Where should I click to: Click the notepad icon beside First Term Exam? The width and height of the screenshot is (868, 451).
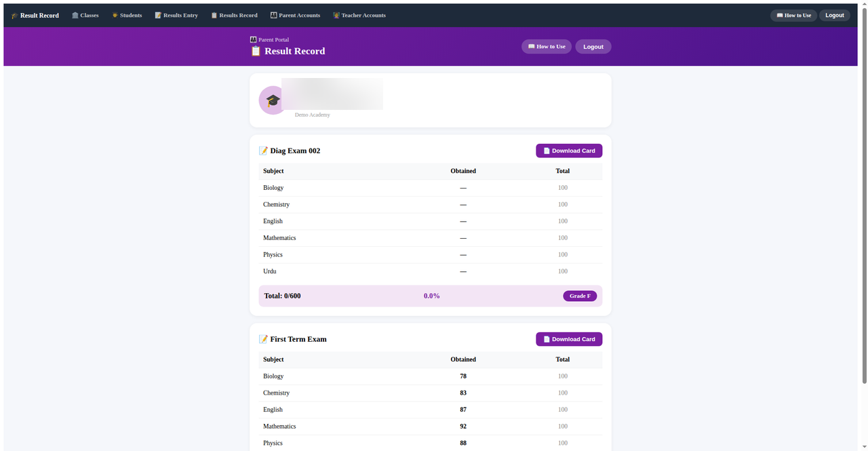(x=263, y=339)
